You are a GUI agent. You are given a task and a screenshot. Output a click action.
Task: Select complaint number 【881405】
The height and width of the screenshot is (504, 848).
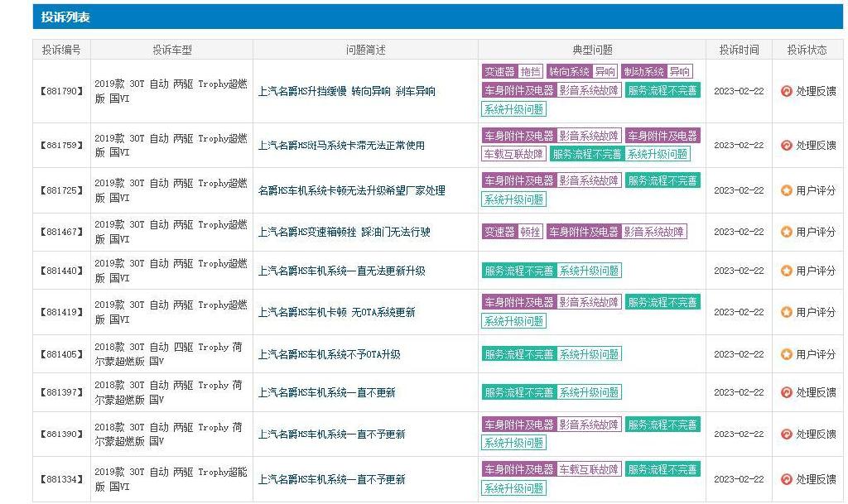(61, 354)
